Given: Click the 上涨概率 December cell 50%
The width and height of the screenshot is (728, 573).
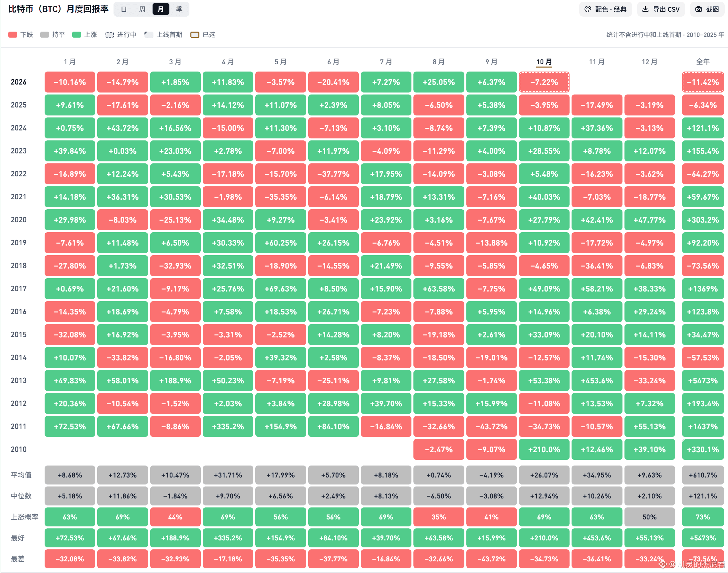Looking at the screenshot, I should pos(649,517).
